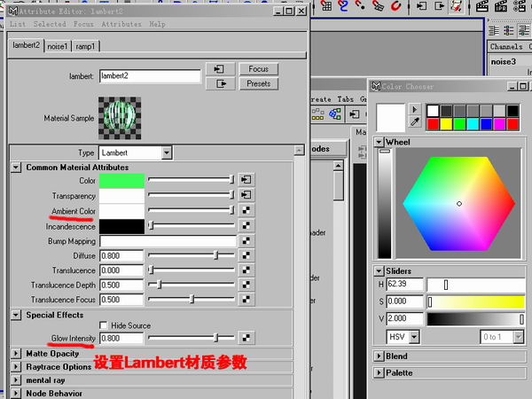Pick the eyedropper tool in Color Chooser
This screenshot has height=399, width=532.
coord(415,121)
